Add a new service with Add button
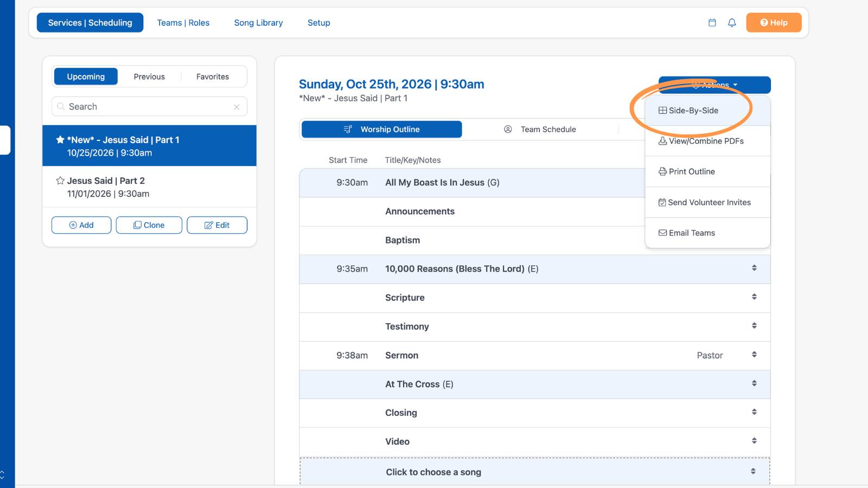This screenshot has height=488, width=868. click(81, 225)
